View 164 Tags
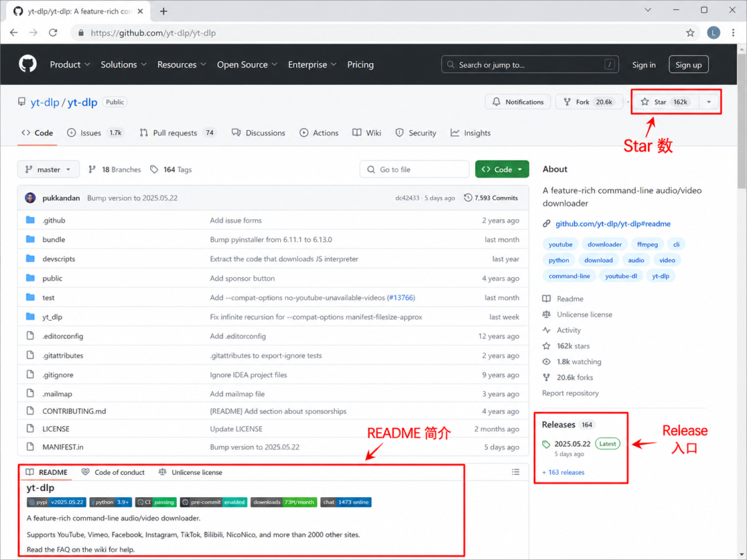The width and height of the screenshot is (747, 560). (171, 169)
